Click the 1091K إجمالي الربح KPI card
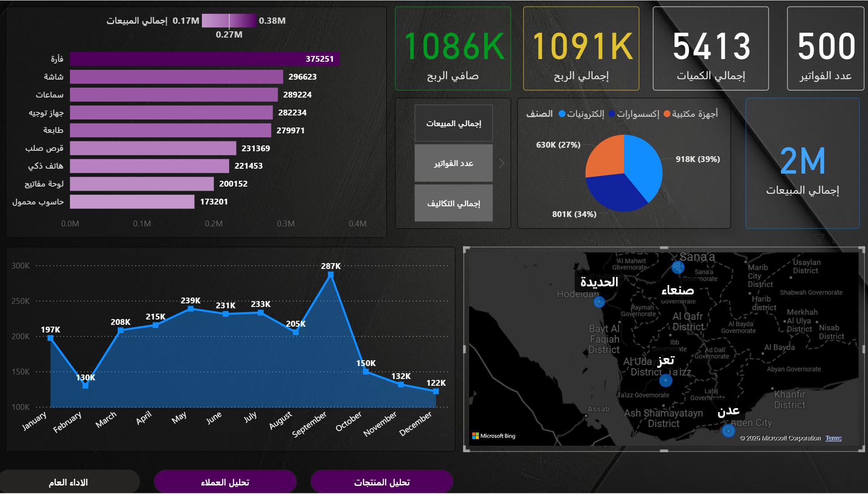Image resolution: width=868 pixels, height=494 pixels. click(x=581, y=48)
